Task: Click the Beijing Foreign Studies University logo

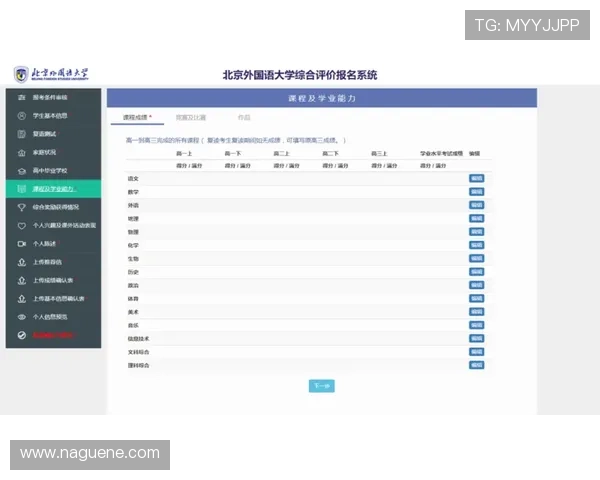Action: tap(51, 74)
